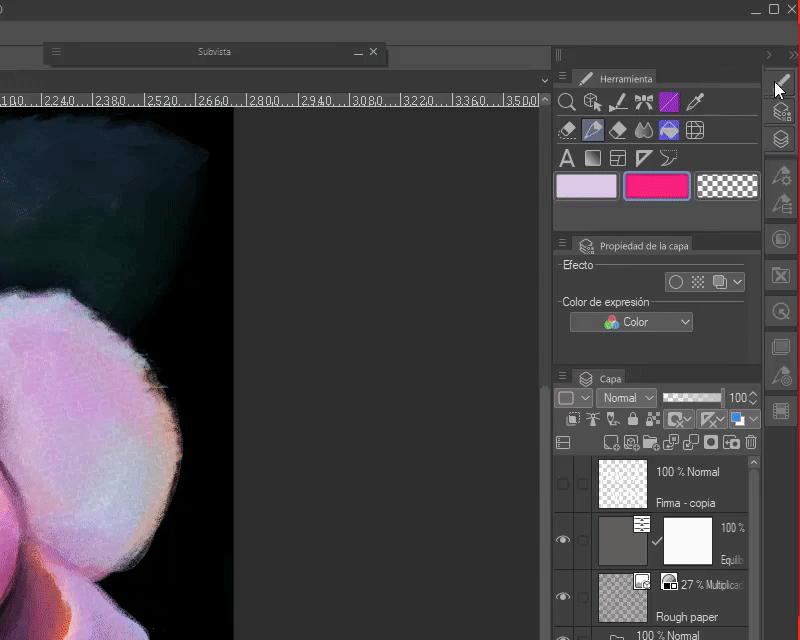Image resolution: width=800 pixels, height=640 pixels.
Task: Select the Text tool letter A
Action: pyautogui.click(x=567, y=158)
